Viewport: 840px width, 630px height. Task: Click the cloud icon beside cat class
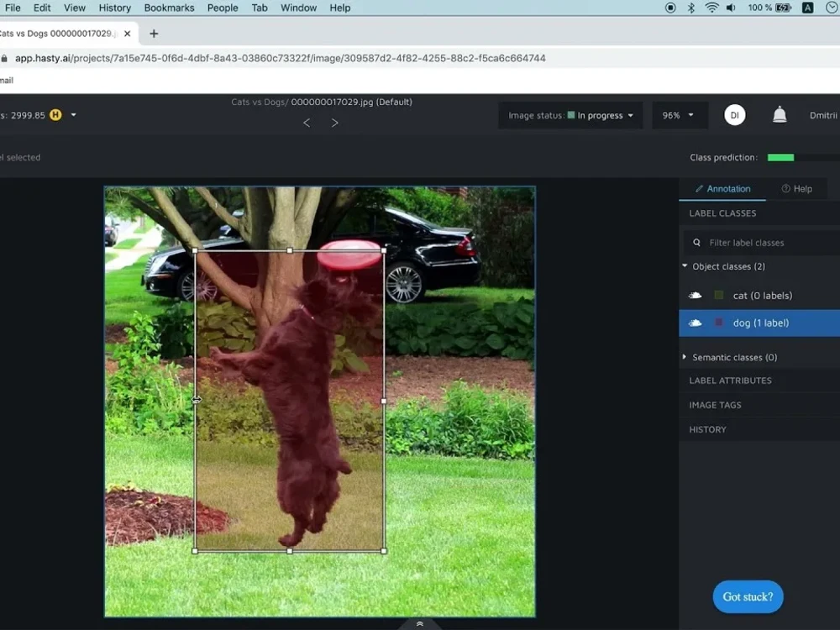(x=695, y=295)
